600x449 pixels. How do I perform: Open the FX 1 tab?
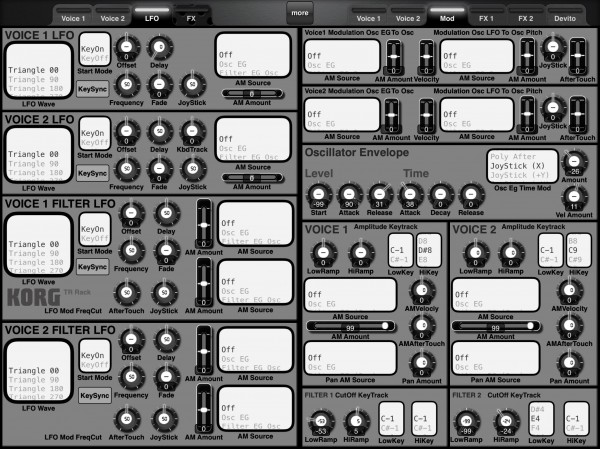click(486, 16)
